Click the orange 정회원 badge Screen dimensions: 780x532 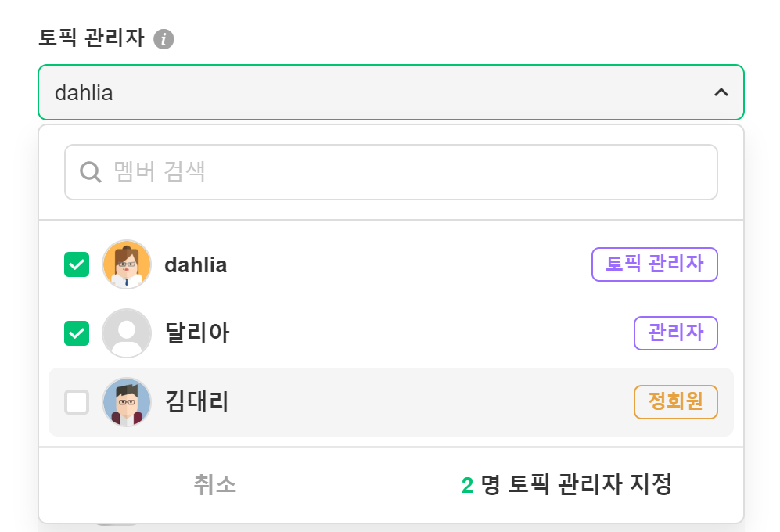[675, 402]
